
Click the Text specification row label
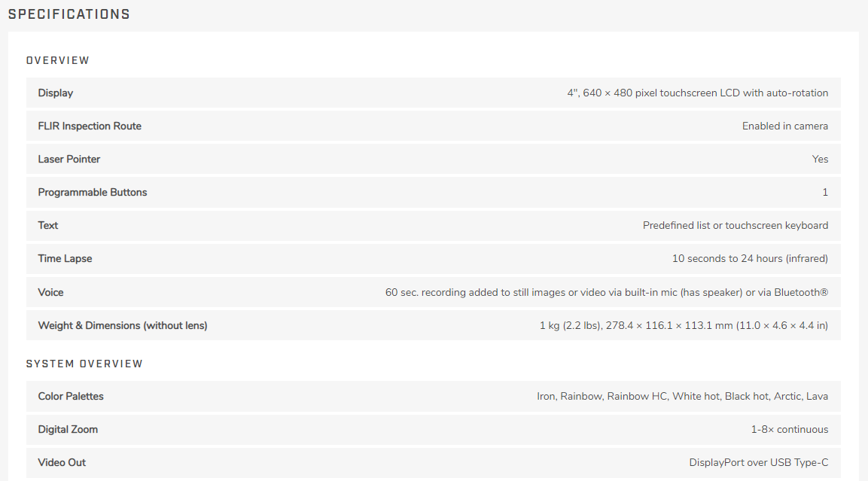coord(48,225)
